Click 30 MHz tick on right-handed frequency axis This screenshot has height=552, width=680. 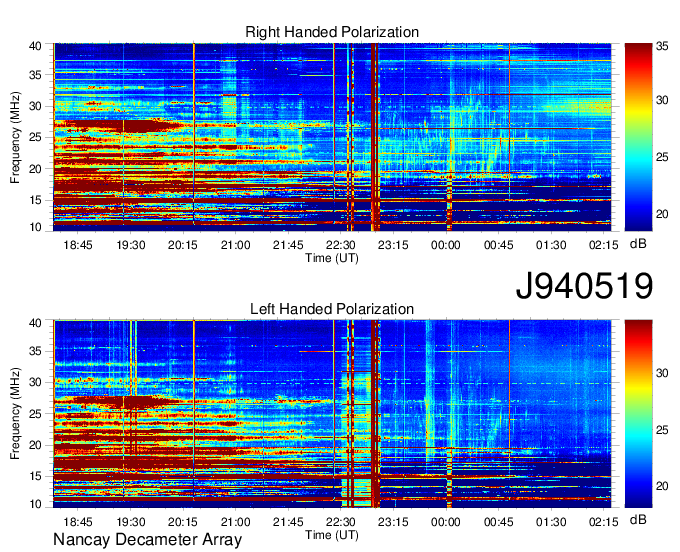tap(35, 106)
